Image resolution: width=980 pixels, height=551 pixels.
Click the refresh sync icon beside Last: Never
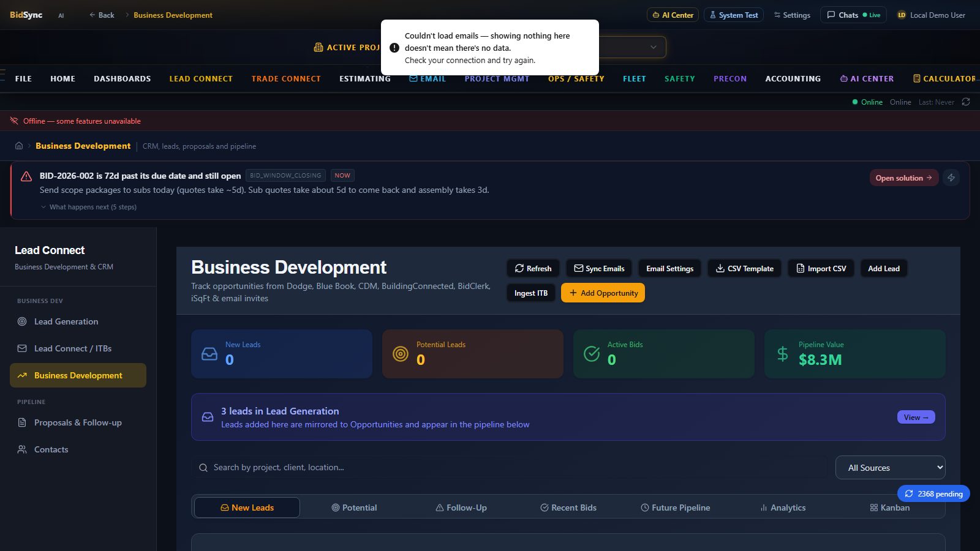point(966,102)
